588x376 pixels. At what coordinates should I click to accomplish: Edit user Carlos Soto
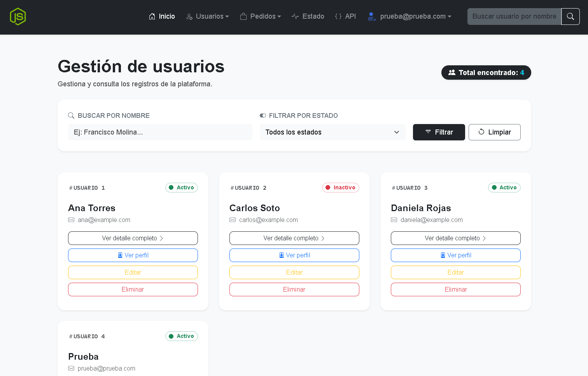pyautogui.click(x=294, y=272)
